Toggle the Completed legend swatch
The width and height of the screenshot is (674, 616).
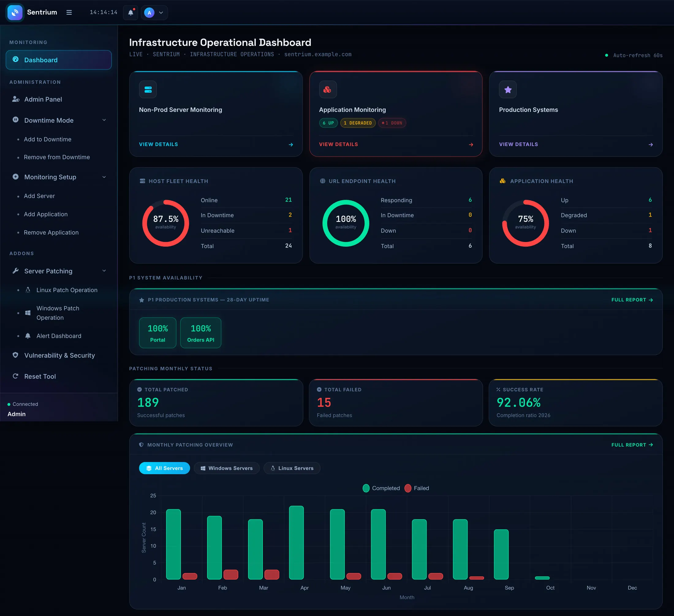(366, 488)
